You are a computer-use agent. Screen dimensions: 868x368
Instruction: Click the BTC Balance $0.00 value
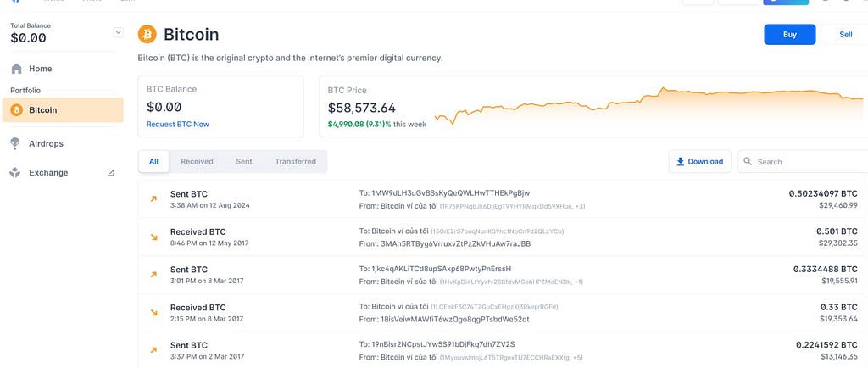(x=164, y=107)
